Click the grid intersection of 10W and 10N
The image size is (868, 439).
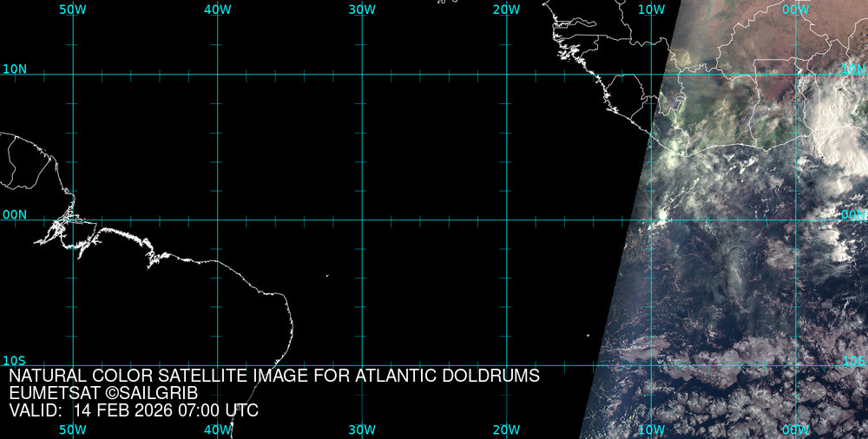tap(651, 74)
